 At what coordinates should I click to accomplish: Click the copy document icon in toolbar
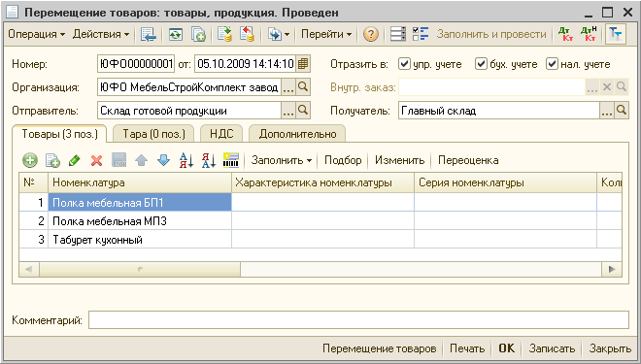click(199, 34)
